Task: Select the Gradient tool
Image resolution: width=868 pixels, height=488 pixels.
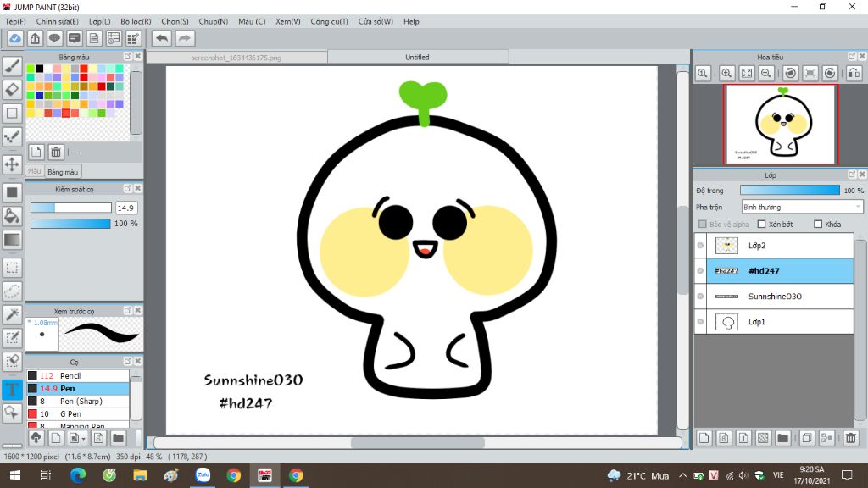Action: (12, 240)
